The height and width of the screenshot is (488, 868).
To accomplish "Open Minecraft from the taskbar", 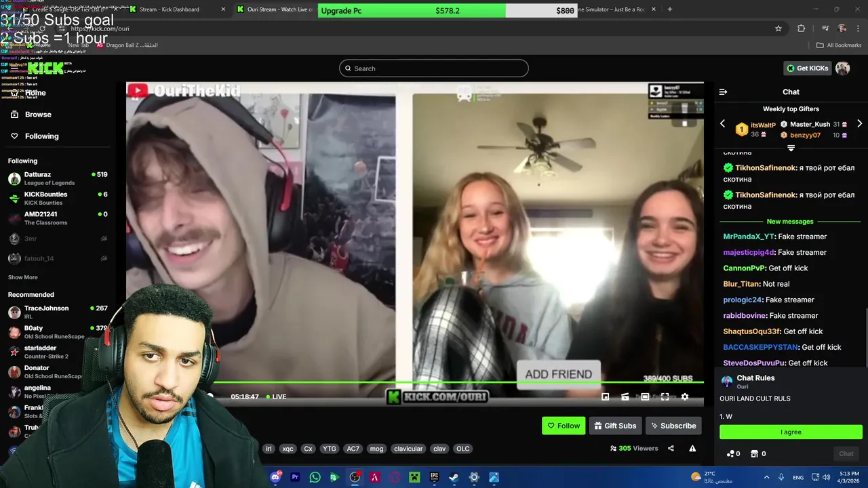I will coord(414,477).
